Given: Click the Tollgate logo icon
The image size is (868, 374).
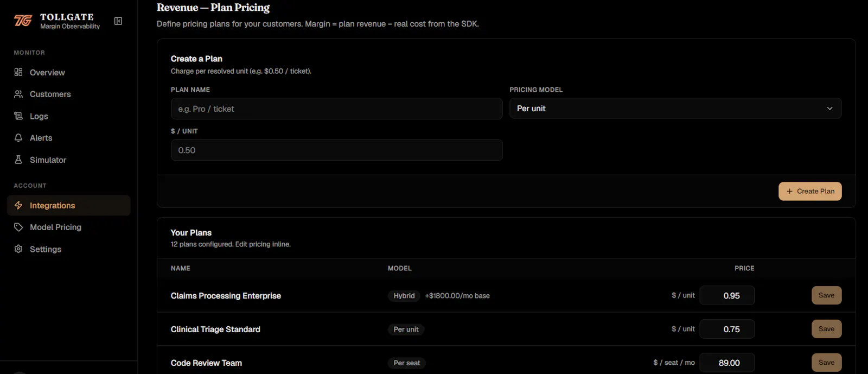Looking at the screenshot, I should point(23,21).
